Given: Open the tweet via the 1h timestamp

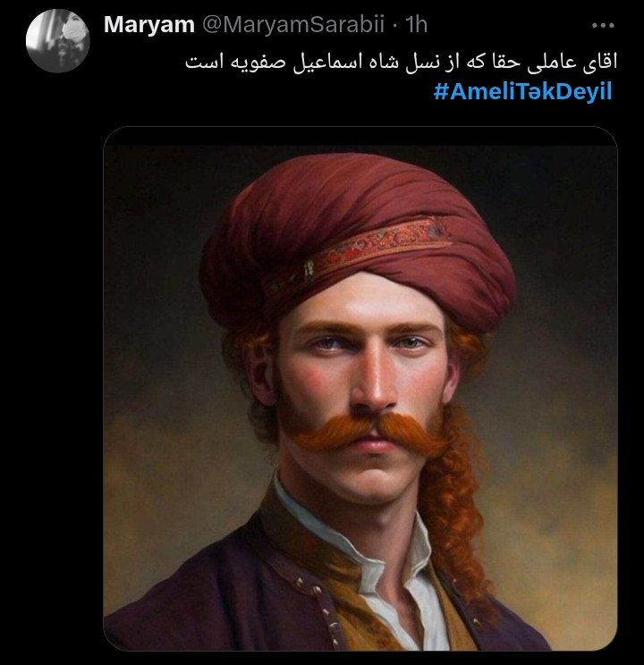Looking at the screenshot, I should (x=416, y=25).
